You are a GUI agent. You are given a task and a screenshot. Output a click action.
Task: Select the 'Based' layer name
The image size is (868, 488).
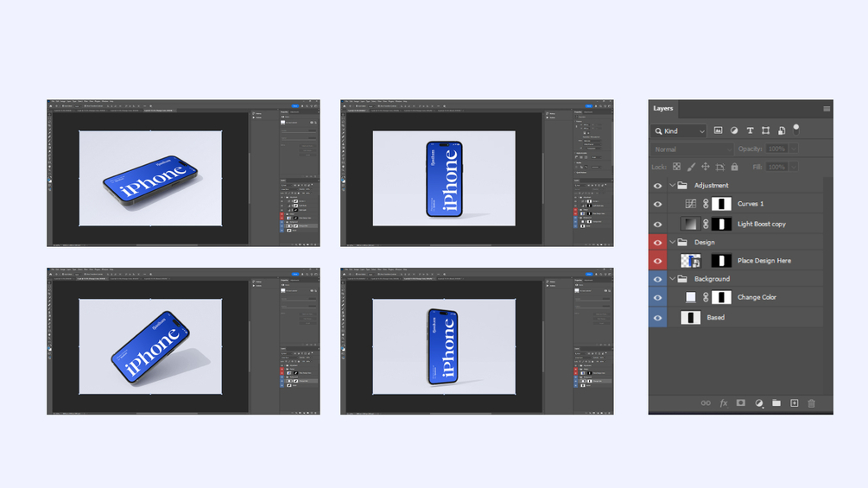point(715,318)
